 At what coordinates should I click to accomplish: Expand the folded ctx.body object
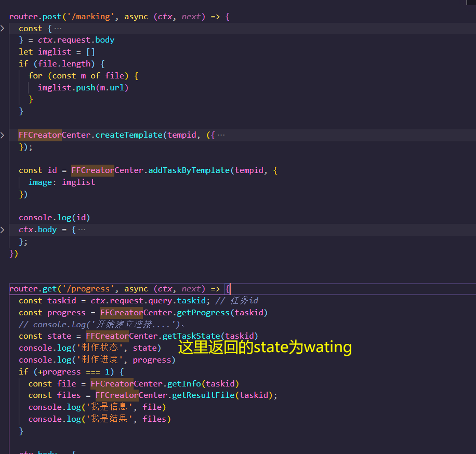click(x=3, y=229)
